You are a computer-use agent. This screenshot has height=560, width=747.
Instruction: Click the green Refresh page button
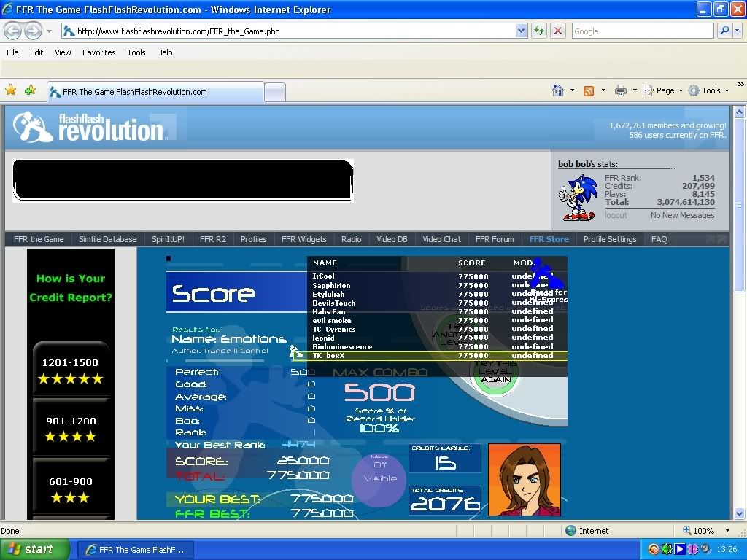pyautogui.click(x=539, y=31)
